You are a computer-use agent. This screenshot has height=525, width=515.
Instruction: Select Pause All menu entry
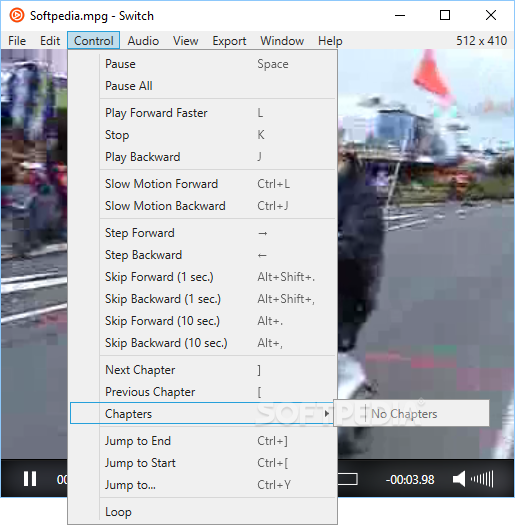203,86
